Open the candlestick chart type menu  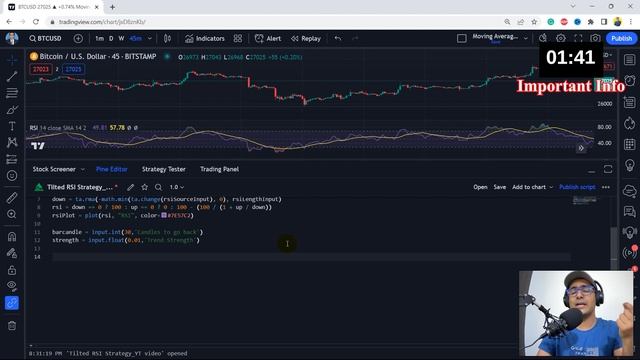(167, 38)
